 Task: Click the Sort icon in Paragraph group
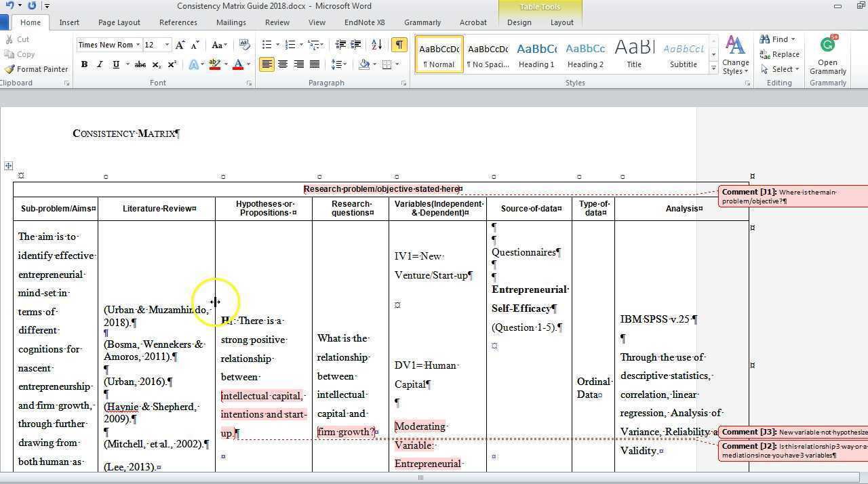[x=376, y=45]
